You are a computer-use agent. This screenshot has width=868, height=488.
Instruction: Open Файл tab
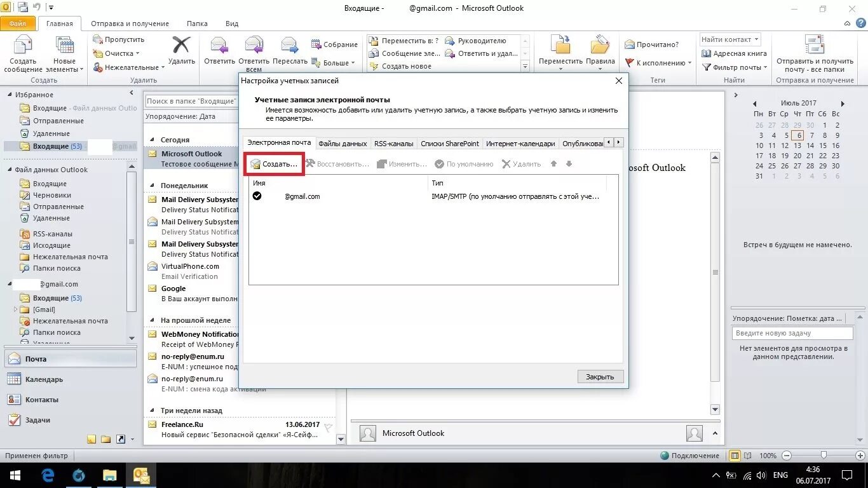pyautogui.click(x=18, y=24)
